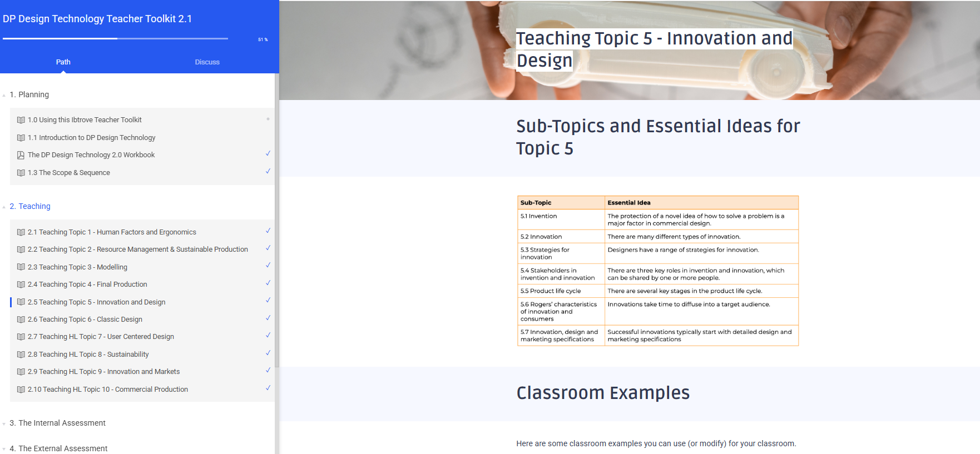980x454 pixels.
Task: Open 1.1 Introduction to DP Design Technology
Action: click(x=91, y=138)
